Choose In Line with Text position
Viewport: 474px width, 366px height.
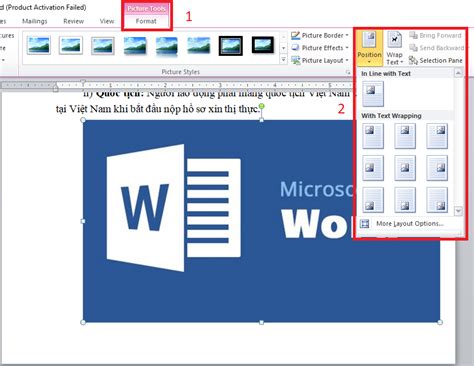tap(373, 94)
